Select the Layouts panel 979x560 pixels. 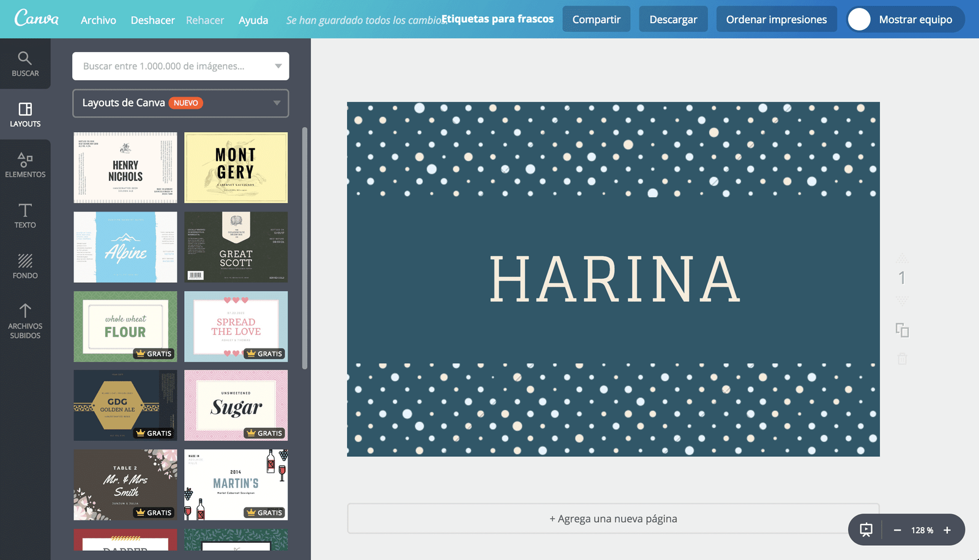[25, 115]
